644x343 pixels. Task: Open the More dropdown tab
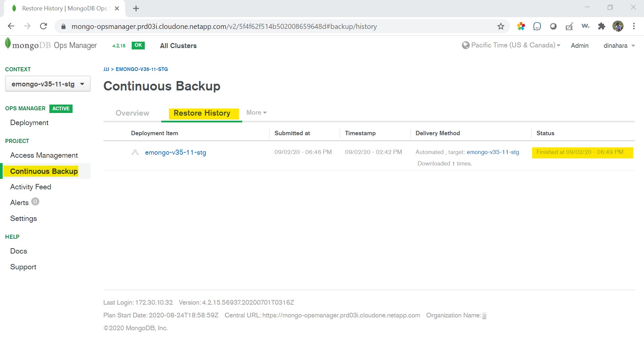(256, 113)
